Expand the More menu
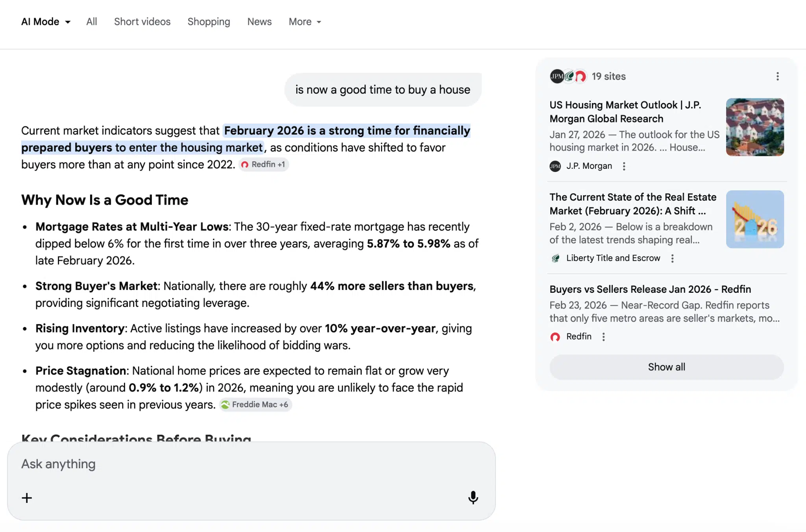Image resolution: width=806 pixels, height=532 pixels. (x=305, y=22)
